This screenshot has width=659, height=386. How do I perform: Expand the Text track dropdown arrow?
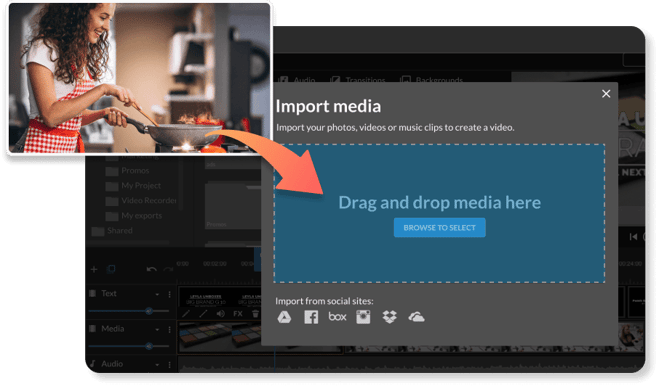(157, 294)
